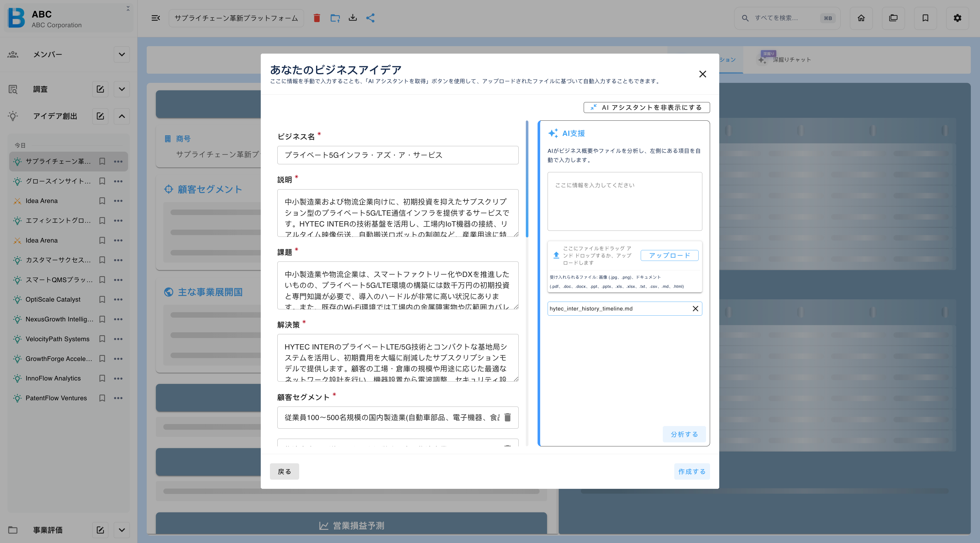
Task: Click AI アシスタントを非表示にする button
Action: tap(646, 107)
